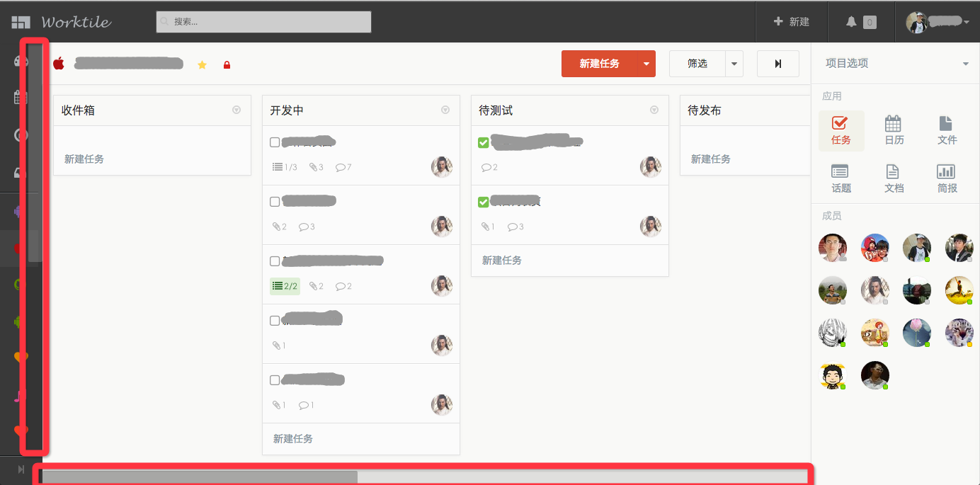Click the 收件箱 column title
The width and height of the screenshot is (980, 485).
click(78, 110)
